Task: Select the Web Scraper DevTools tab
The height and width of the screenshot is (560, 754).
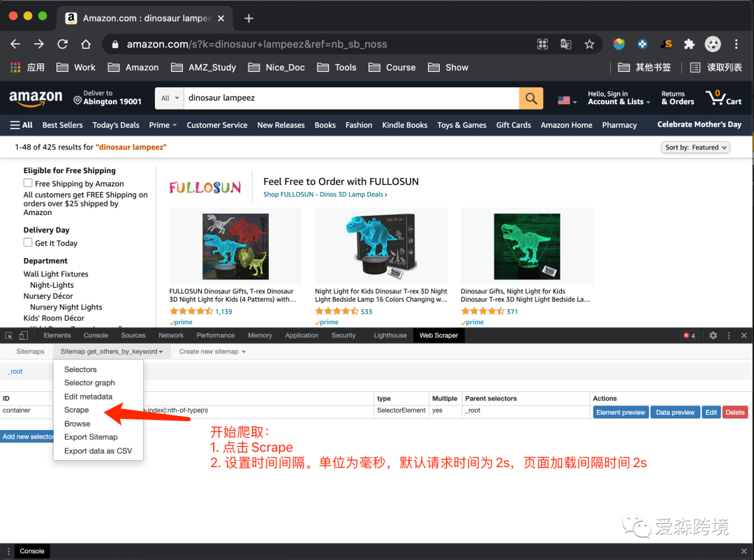Action: click(438, 335)
